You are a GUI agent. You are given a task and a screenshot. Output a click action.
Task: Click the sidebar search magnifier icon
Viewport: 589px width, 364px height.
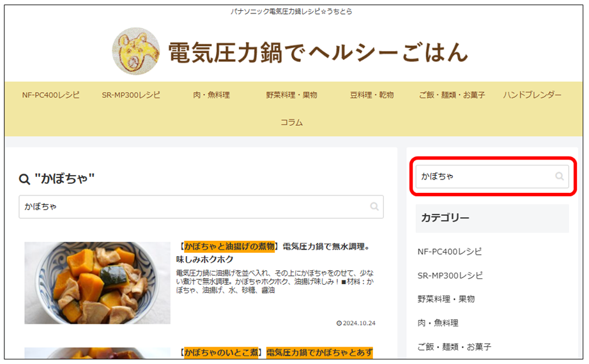(560, 176)
